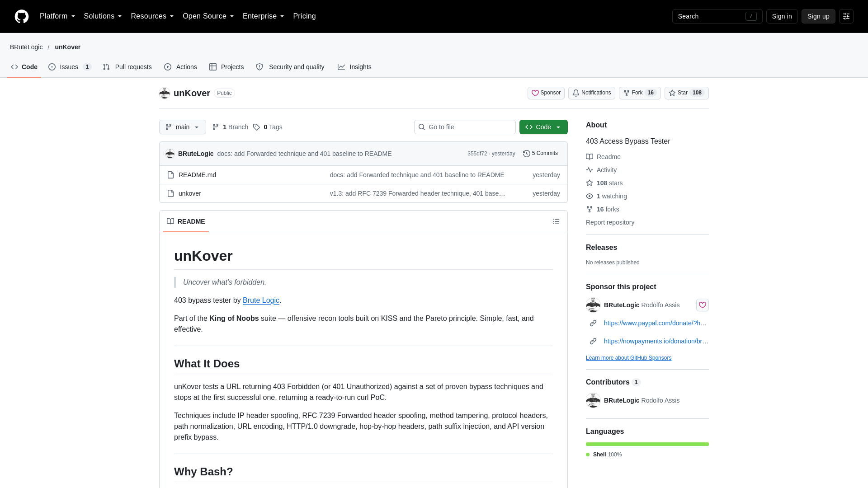Open the Pricing link
The width and height of the screenshot is (868, 488).
click(x=304, y=16)
